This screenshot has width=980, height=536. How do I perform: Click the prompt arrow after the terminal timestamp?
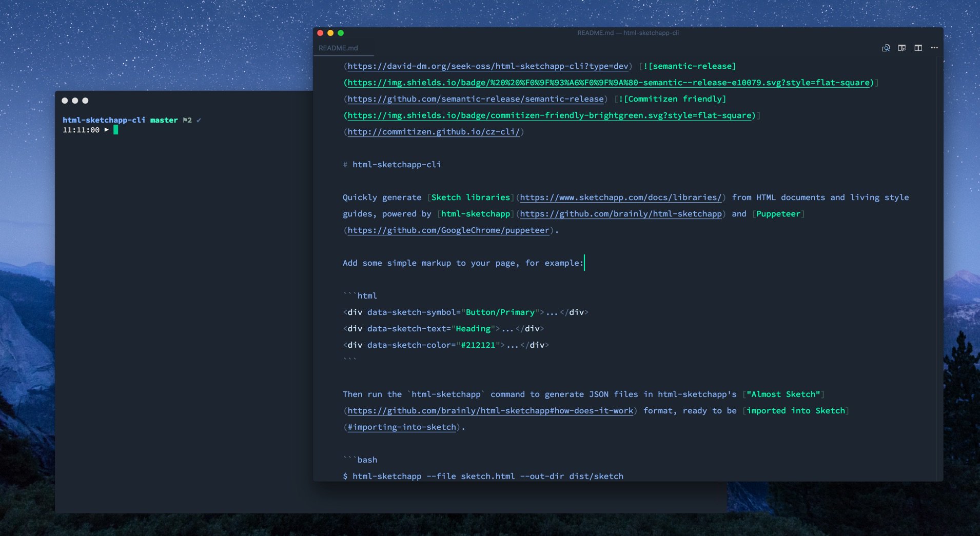(107, 130)
